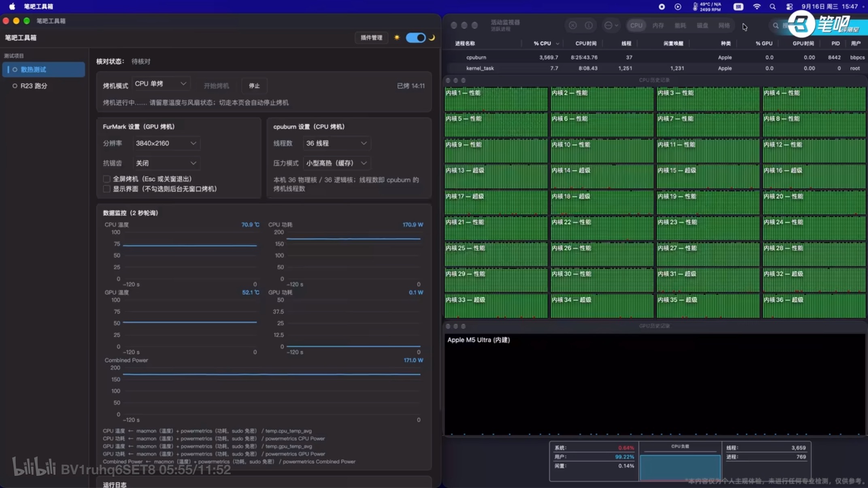Click the 内核 16 – 超级 core graph
Screen dimensions: 868x488
click(814, 176)
